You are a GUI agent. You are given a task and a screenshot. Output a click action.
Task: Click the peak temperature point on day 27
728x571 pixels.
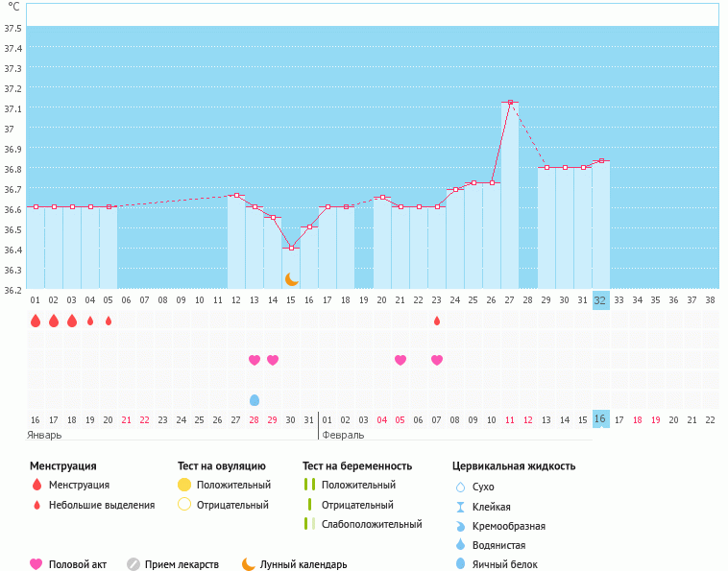510,102
